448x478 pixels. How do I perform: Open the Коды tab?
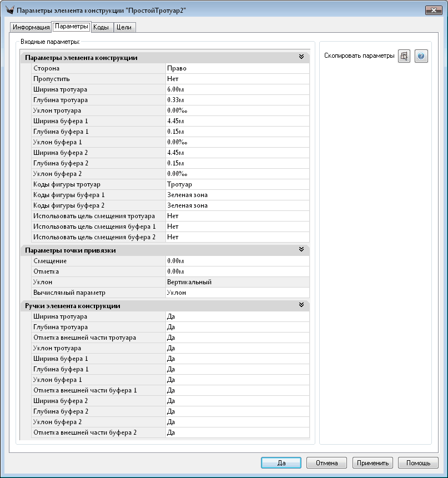click(100, 27)
